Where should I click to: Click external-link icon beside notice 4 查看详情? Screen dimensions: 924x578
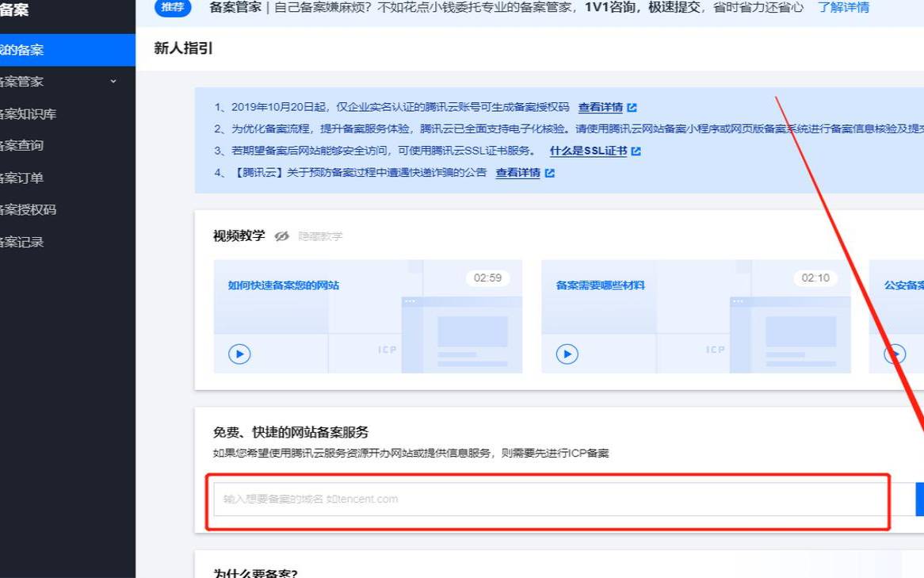(x=550, y=173)
